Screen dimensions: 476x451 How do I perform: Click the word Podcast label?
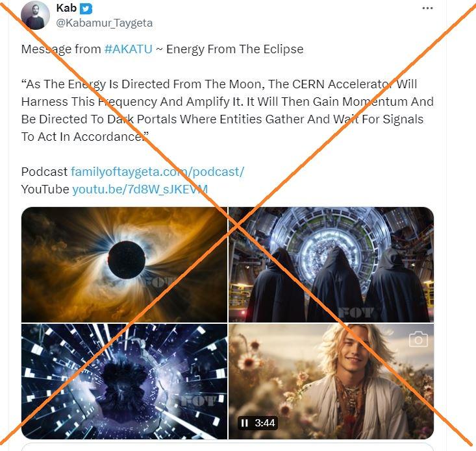(44, 172)
